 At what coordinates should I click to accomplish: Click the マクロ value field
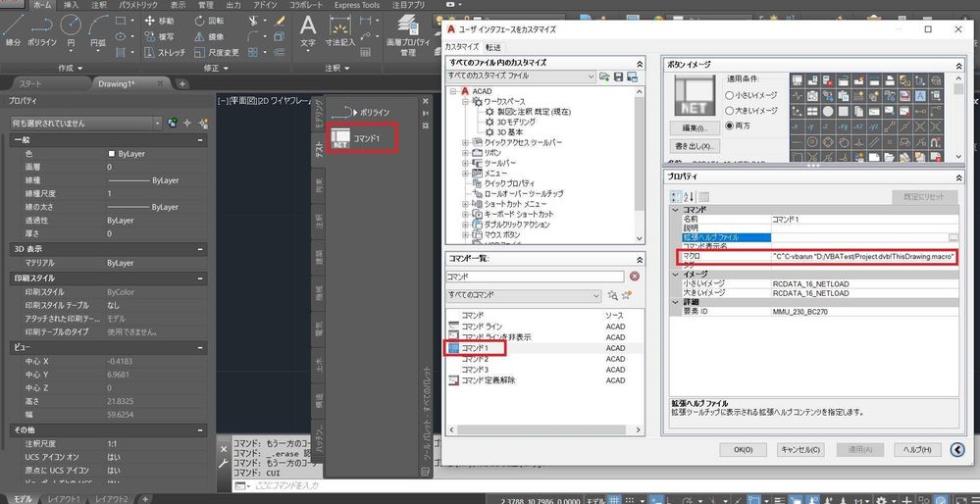click(864, 256)
